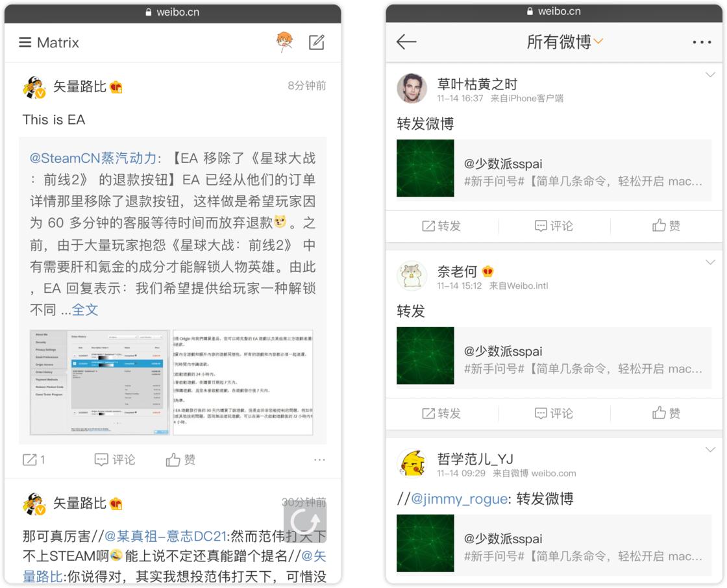Open 哲学范儿_YJ profile avatar
Screen dimensions: 727x588
coord(412,463)
